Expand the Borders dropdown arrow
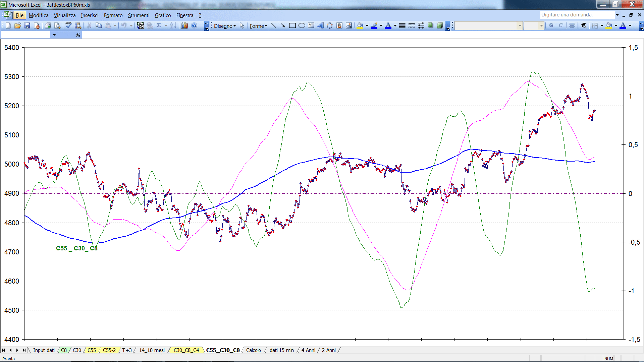This screenshot has width=644, height=362. [602, 25]
